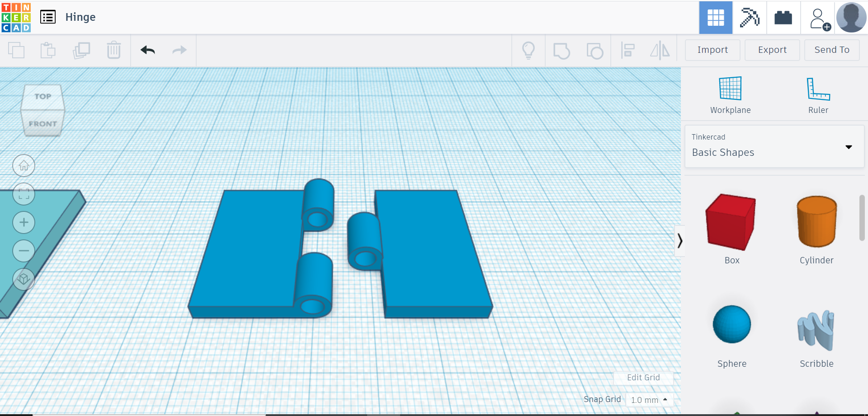Ungroup shapes using the Ungroup icon
Image resolution: width=868 pixels, height=416 pixels.
(x=595, y=50)
